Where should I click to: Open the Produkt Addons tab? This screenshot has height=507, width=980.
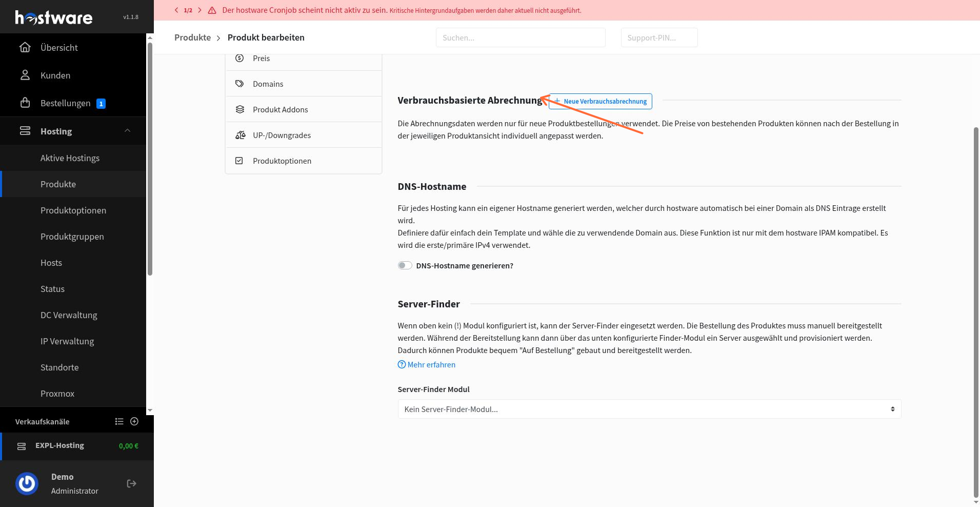pyautogui.click(x=304, y=109)
